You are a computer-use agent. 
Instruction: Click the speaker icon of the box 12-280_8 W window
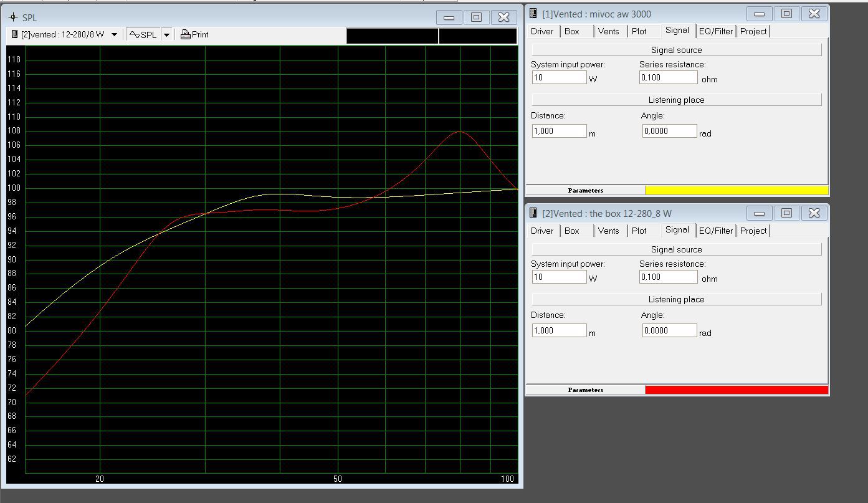[x=533, y=213]
